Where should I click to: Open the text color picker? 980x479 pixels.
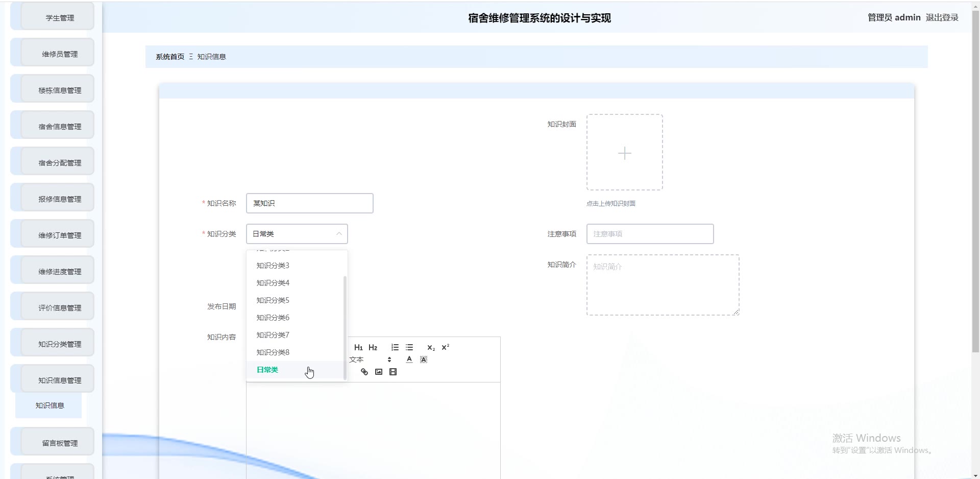409,360
